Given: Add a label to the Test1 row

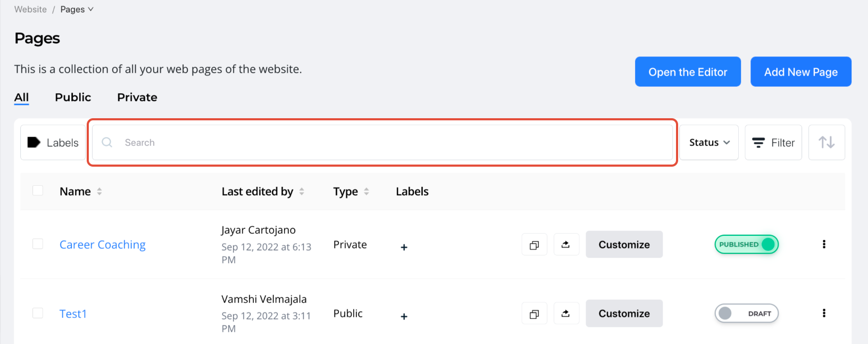Looking at the screenshot, I should point(404,316).
